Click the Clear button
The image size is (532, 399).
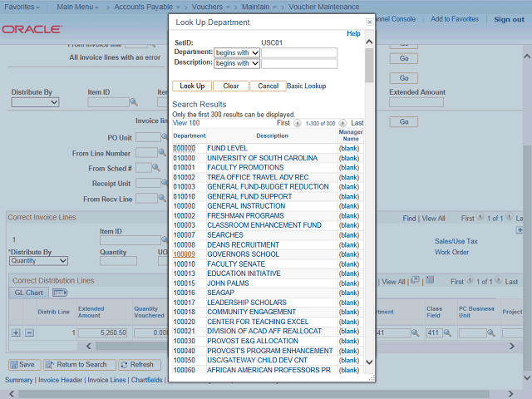(x=231, y=86)
